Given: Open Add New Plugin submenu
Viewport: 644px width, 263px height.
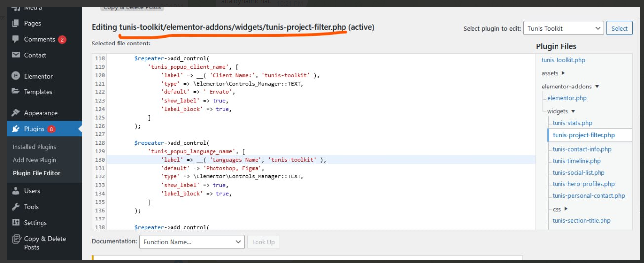Looking at the screenshot, I should tap(35, 160).
